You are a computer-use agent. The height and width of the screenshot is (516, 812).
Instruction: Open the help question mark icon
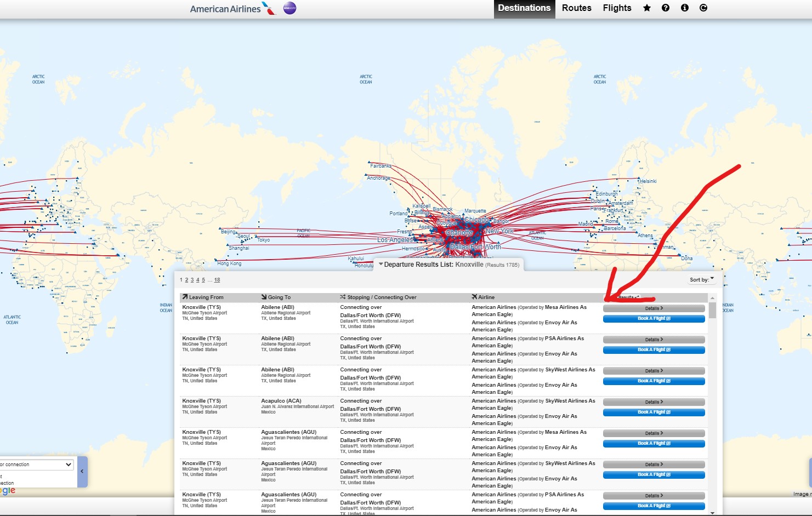click(x=666, y=8)
